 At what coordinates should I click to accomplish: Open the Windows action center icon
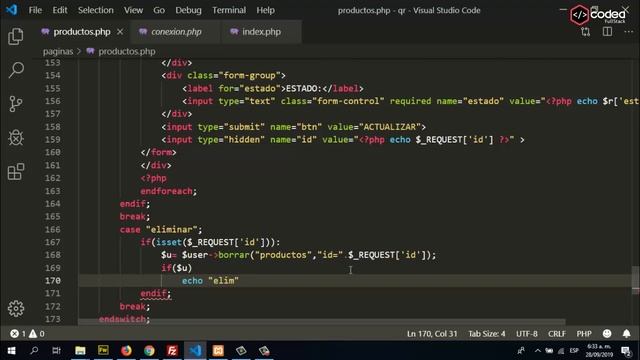pos(626,351)
